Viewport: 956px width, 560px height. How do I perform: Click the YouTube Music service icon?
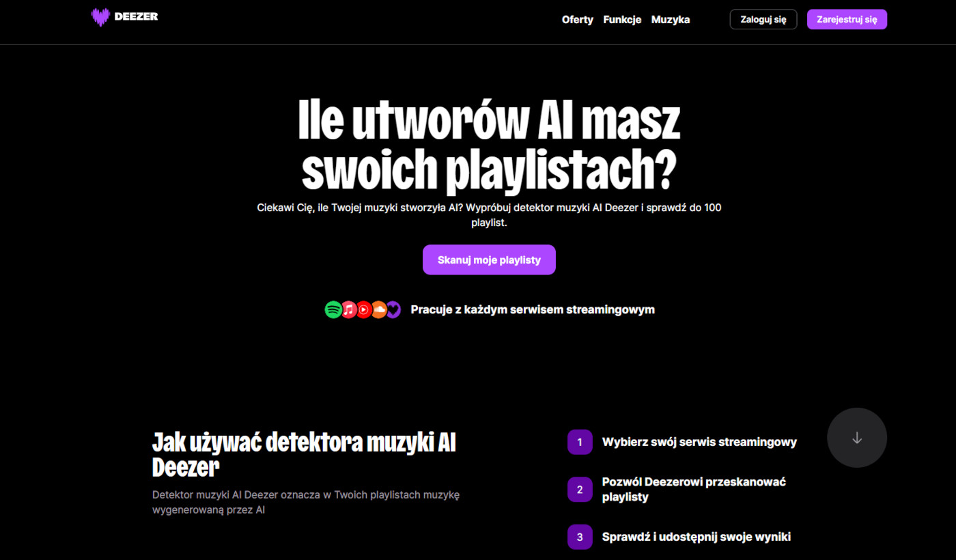363,310
